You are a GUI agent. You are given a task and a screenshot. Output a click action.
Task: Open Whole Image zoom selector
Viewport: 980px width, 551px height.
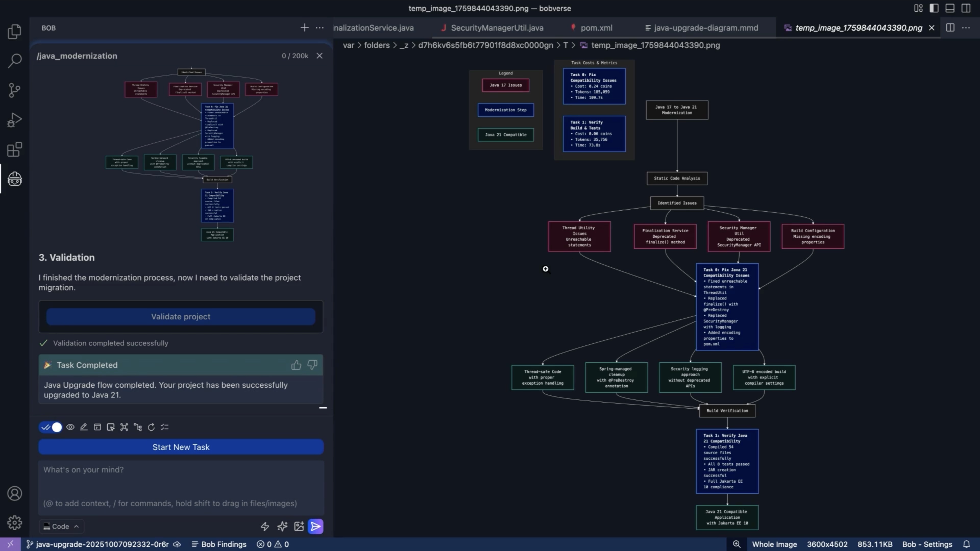[774, 544]
